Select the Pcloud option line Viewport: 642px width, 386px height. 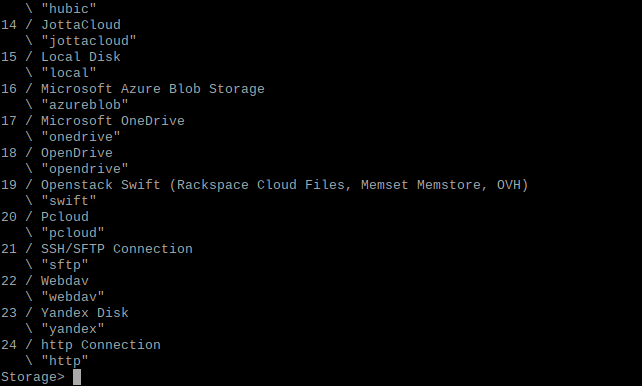45,217
